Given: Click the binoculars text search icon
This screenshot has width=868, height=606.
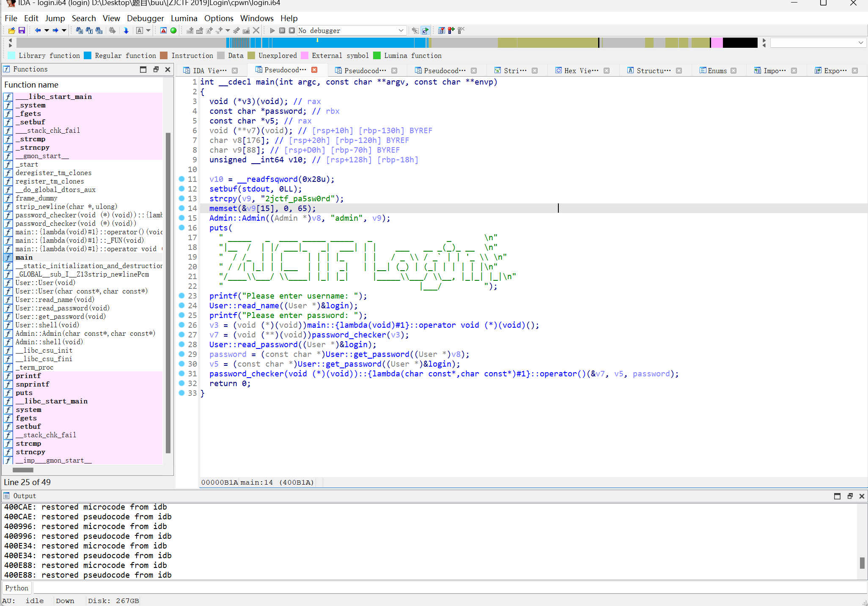Looking at the screenshot, I should pos(89,30).
